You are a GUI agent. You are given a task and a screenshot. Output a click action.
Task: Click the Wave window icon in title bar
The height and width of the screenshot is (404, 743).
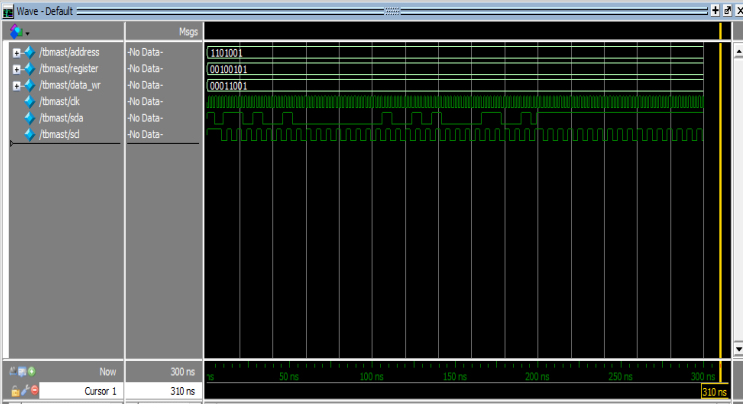coord(8,11)
